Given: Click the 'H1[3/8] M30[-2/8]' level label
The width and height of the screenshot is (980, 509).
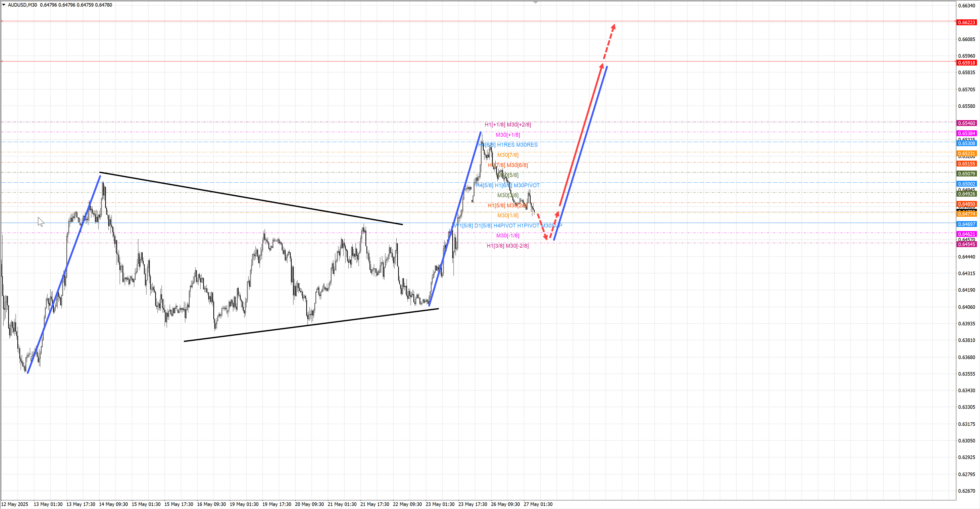Looking at the screenshot, I should (x=508, y=246).
